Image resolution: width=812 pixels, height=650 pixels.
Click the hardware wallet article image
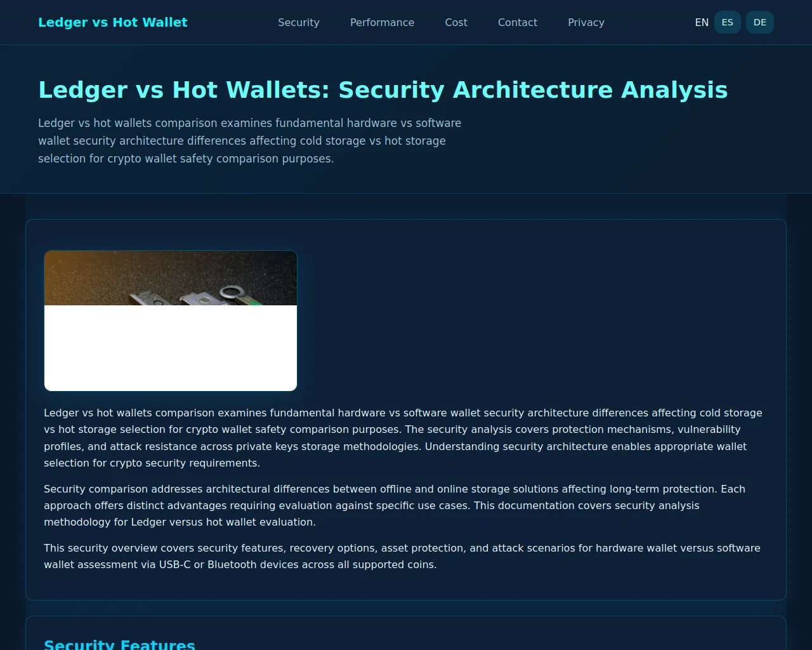(171, 321)
